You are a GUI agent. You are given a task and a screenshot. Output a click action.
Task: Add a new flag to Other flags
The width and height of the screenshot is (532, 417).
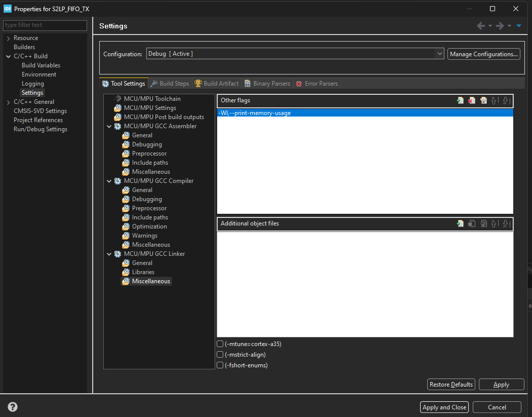[x=460, y=100]
